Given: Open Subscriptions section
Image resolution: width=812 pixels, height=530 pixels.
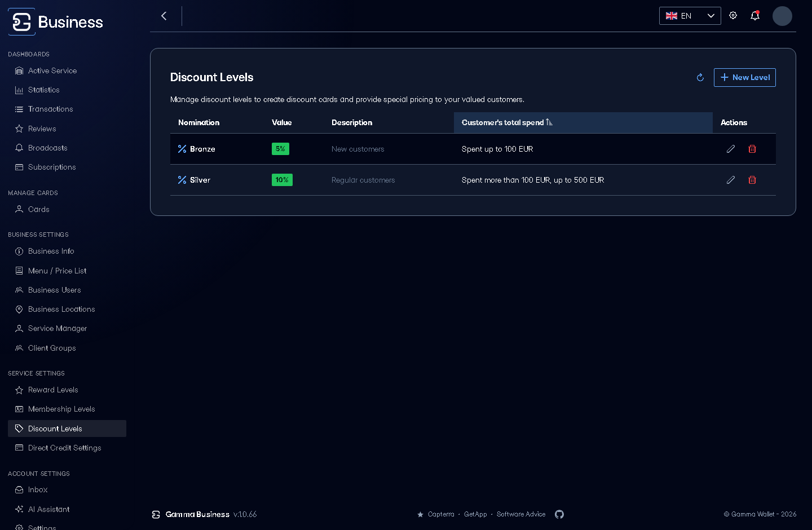Looking at the screenshot, I should pyautogui.click(x=67, y=167).
